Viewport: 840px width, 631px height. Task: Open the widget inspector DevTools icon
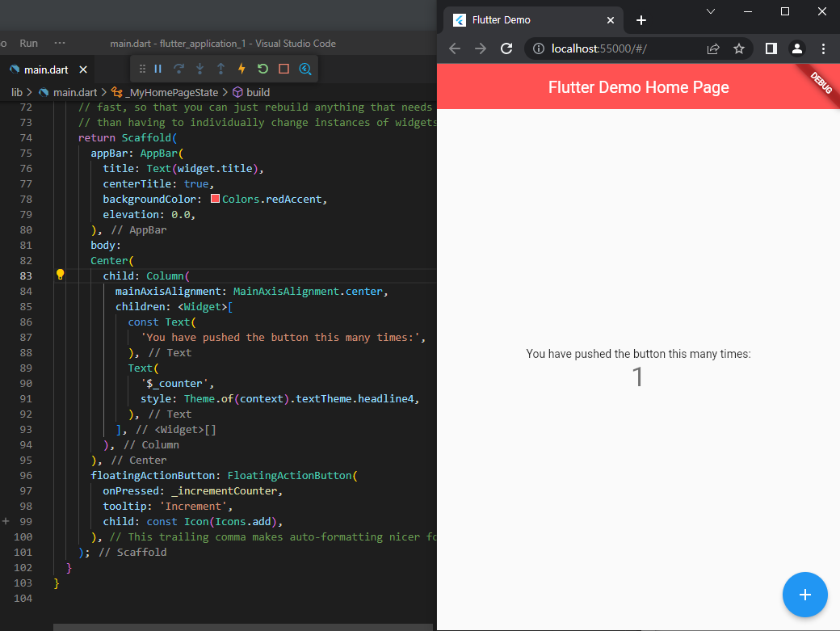click(304, 69)
